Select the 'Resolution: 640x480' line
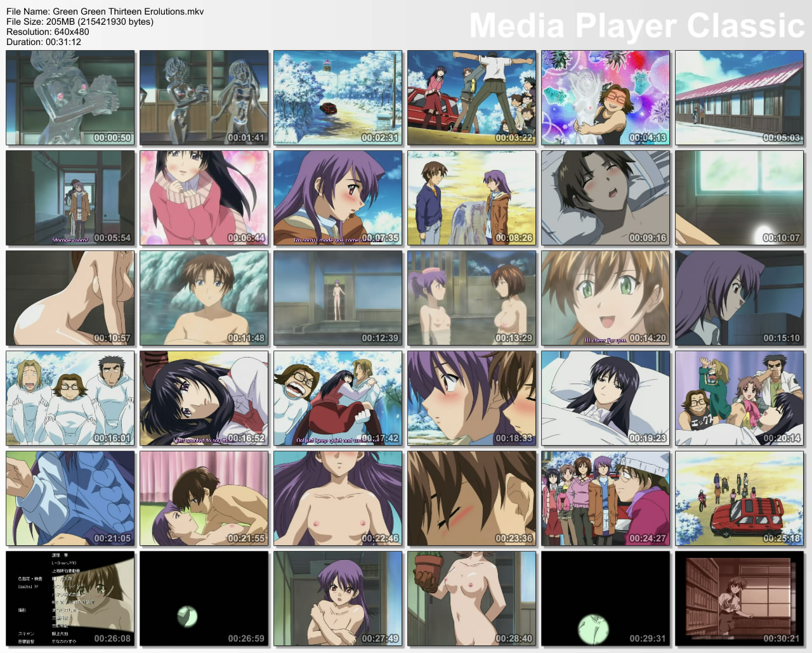 click(48, 32)
